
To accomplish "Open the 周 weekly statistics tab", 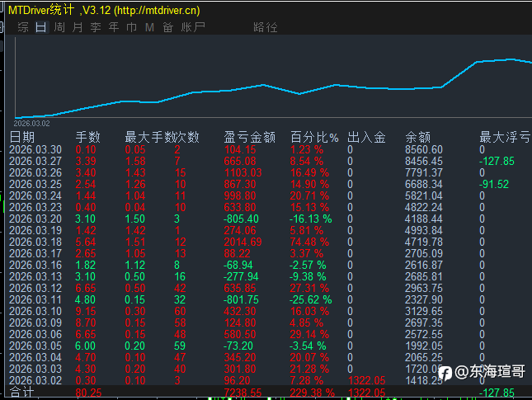I will pyautogui.click(x=59, y=27).
